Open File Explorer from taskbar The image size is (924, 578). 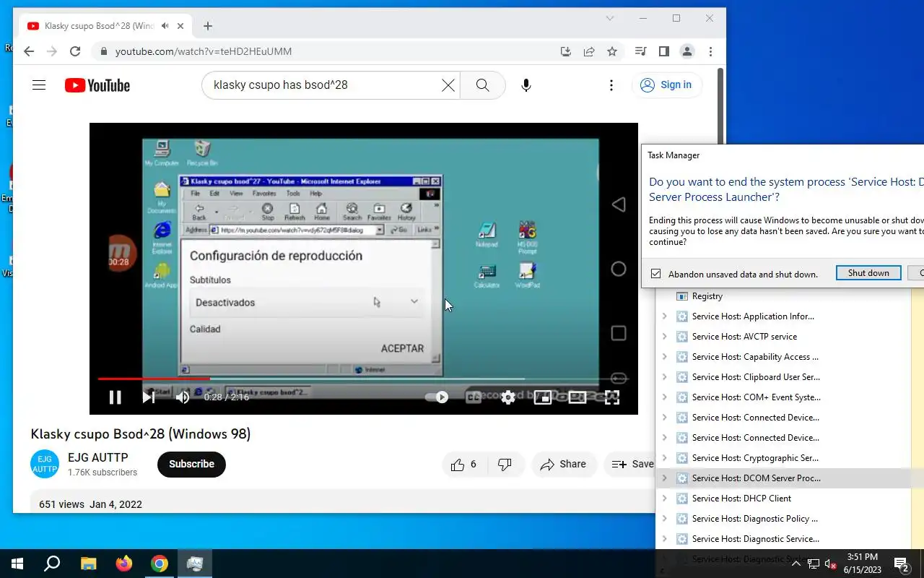click(88, 564)
